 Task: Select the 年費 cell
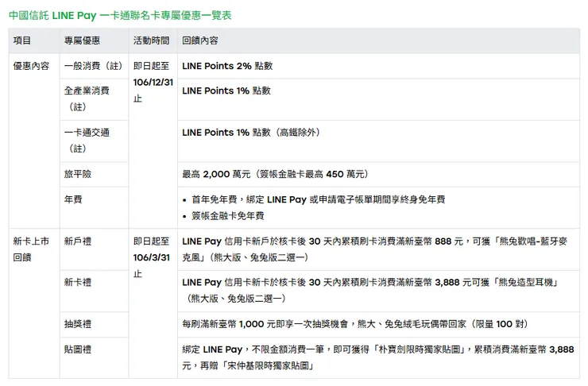pyautogui.click(x=94, y=207)
